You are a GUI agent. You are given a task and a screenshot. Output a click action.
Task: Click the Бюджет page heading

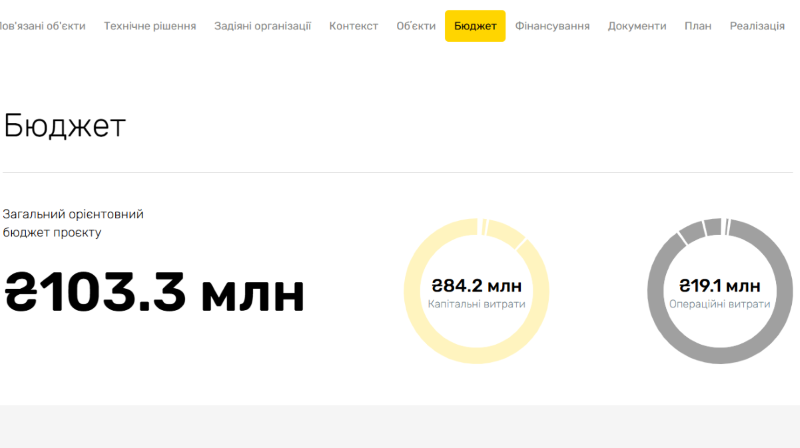coord(64,126)
